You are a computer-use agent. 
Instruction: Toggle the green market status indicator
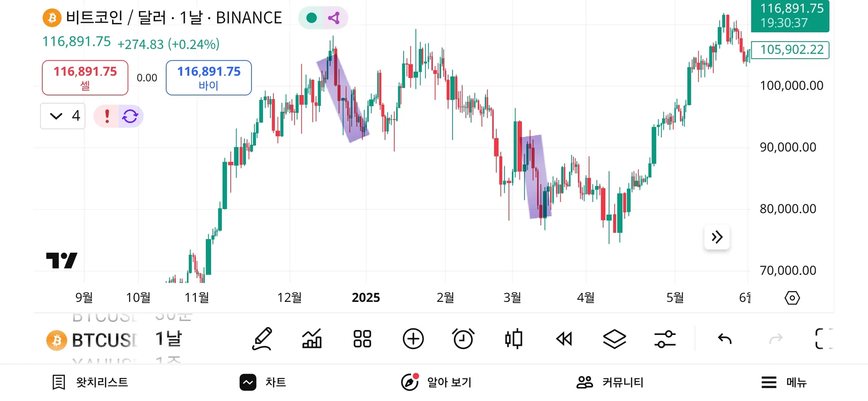[x=311, y=18]
